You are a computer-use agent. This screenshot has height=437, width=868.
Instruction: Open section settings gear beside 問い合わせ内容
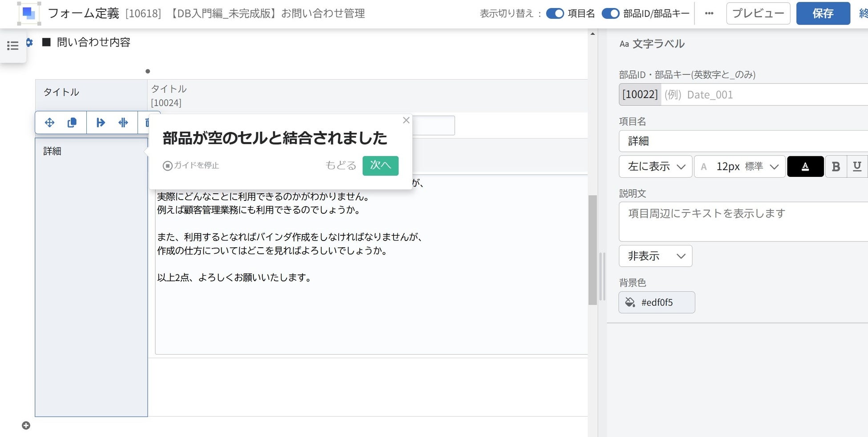[x=29, y=42]
